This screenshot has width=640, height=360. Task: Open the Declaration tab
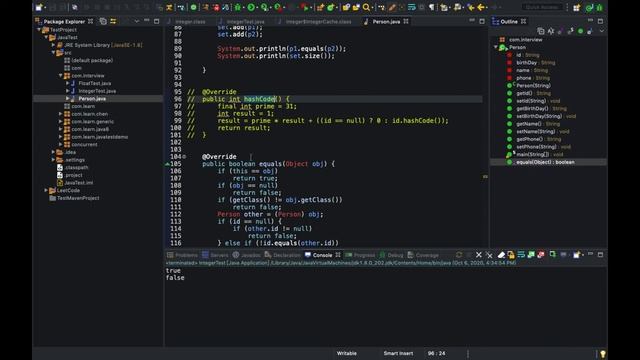click(282, 255)
